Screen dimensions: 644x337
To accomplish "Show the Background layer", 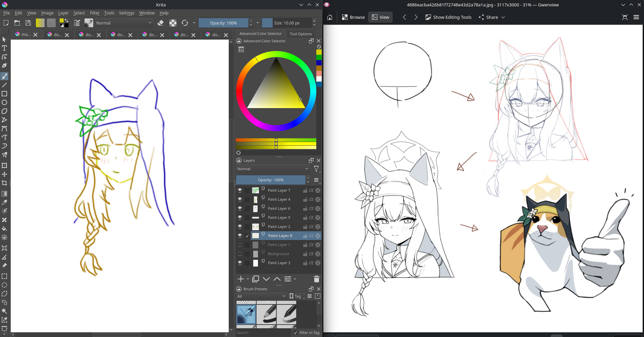I will [240, 254].
